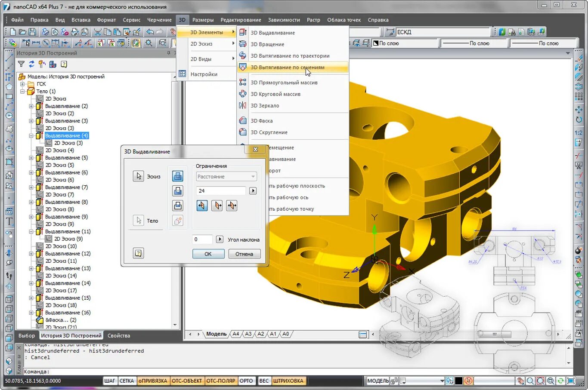Select the Intersect extrusion mode icon
Image resolution: width=588 pixels, height=390 pixels.
click(177, 206)
